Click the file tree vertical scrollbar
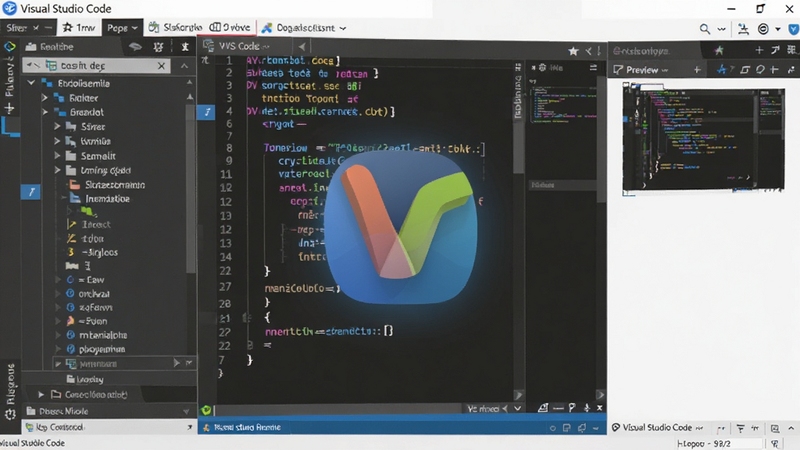This screenshot has height=450, width=800. pos(191,189)
